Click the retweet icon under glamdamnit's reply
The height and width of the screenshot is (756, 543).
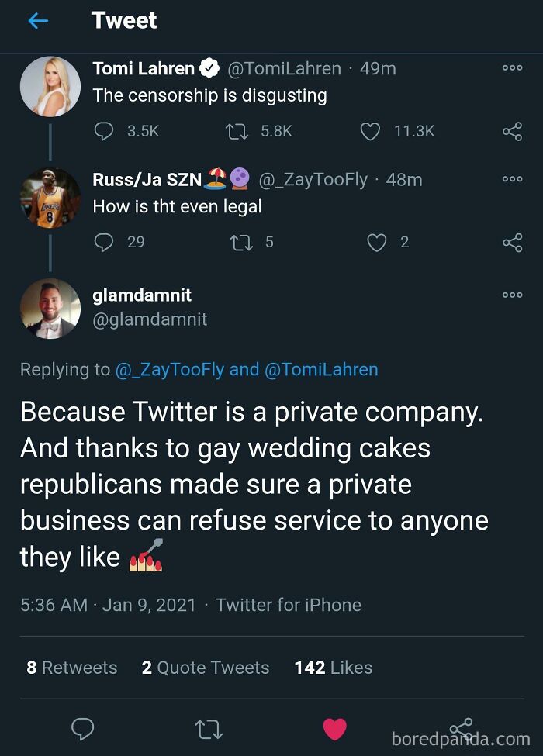tap(209, 730)
